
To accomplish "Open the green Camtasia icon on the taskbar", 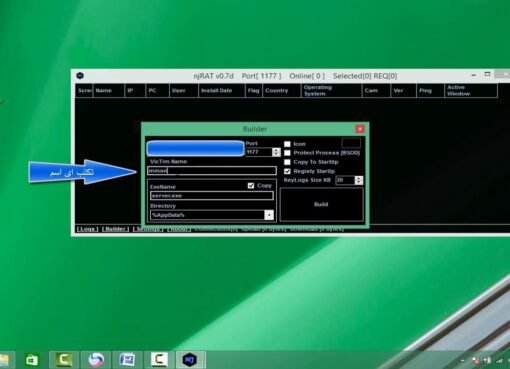I will 64,360.
